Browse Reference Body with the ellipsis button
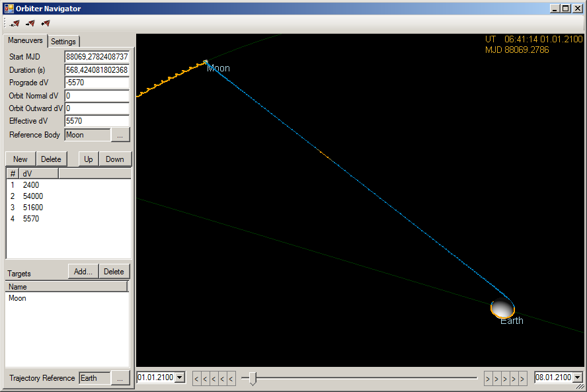Image resolution: width=587 pixels, height=392 pixels. coord(120,135)
